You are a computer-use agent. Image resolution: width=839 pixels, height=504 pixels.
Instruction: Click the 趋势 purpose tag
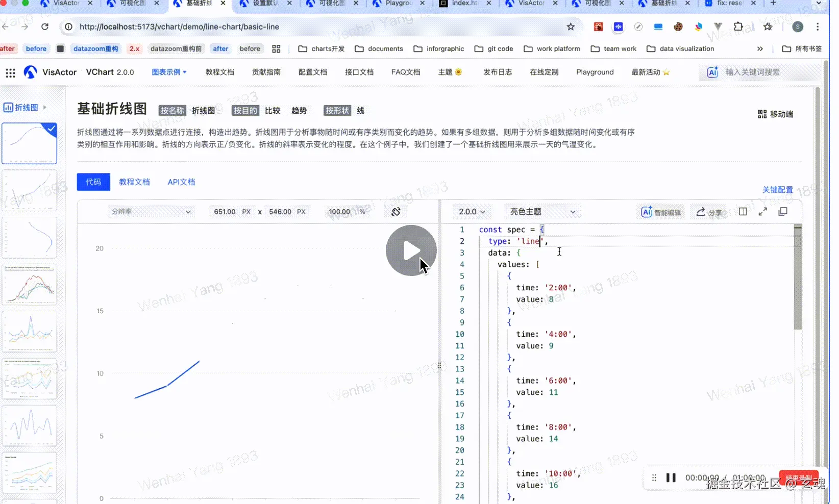tap(299, 111)
